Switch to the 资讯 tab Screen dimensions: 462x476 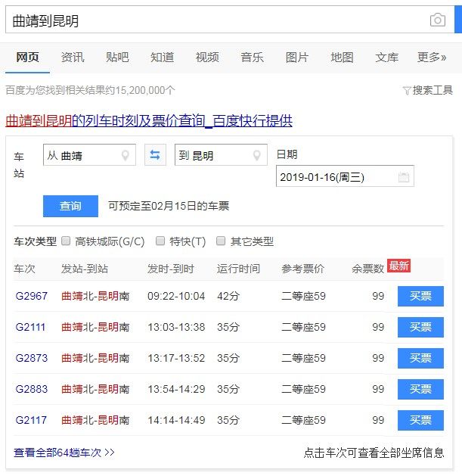tap(73, 57)
